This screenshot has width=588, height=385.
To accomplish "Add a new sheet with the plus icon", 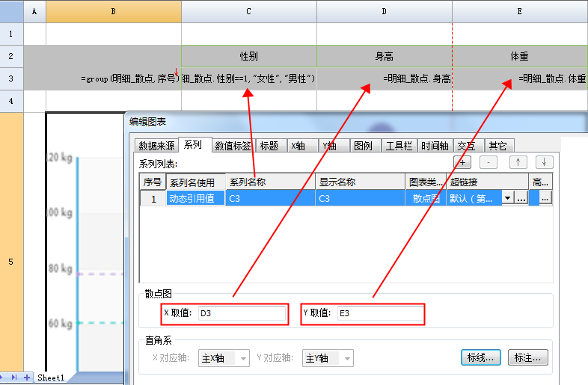I will [27, 378].
